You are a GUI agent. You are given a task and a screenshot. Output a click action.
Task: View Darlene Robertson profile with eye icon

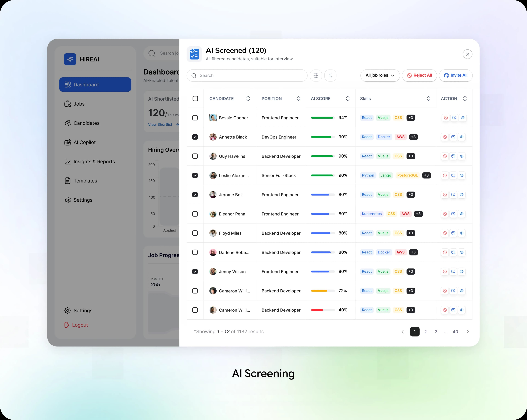click(462, 252)
